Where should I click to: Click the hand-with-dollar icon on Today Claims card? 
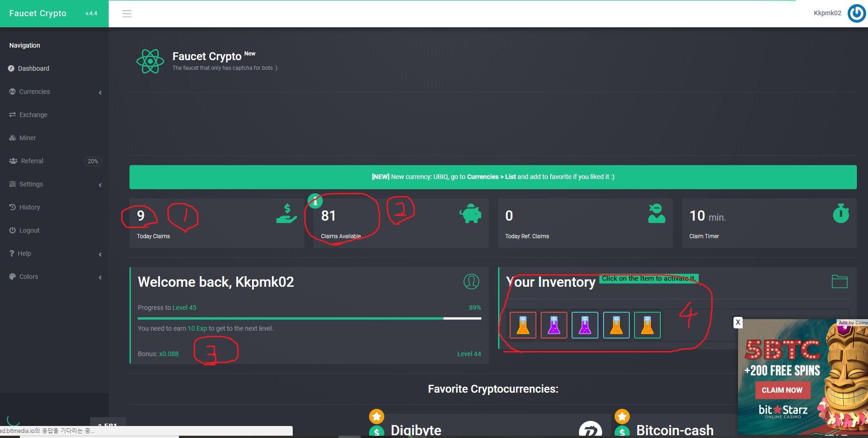pyautogui.click(x=287, y=214)
